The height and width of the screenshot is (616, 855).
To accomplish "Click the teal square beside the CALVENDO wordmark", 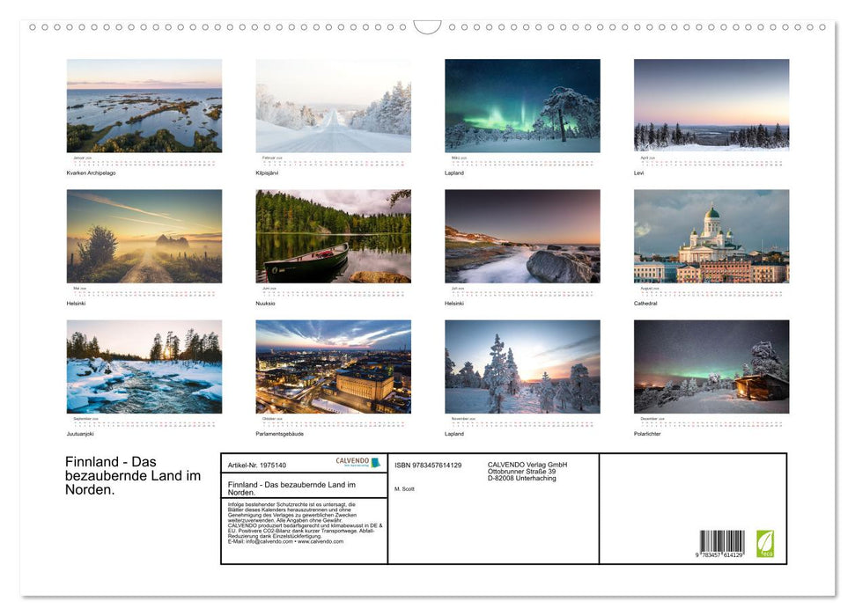I will click(x=375, y=462).
